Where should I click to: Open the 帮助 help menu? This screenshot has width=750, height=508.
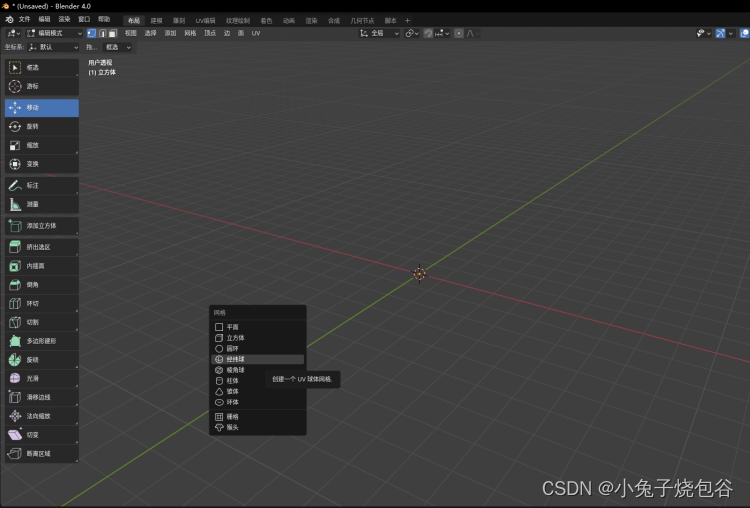[104, 20]
